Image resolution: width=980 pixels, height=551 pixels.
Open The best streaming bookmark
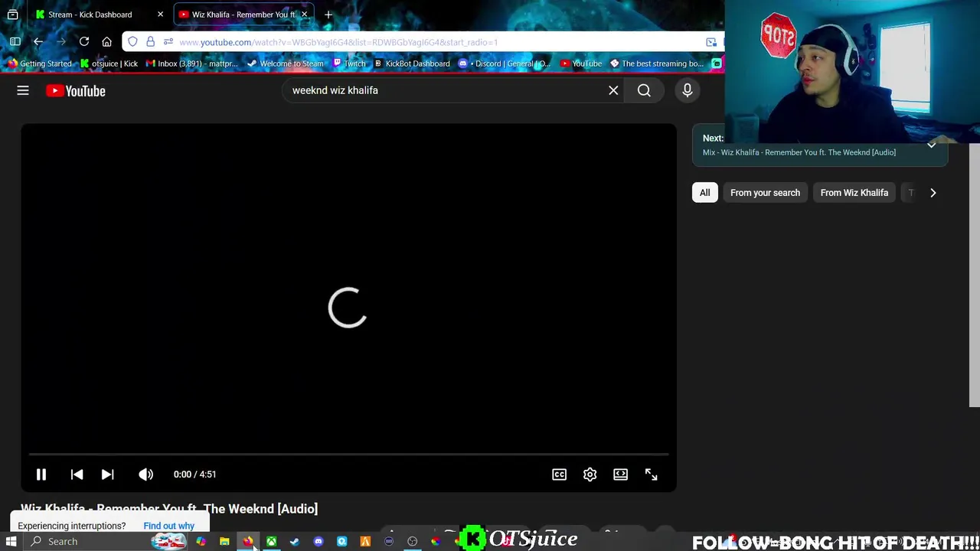click(x=657, y=64)
